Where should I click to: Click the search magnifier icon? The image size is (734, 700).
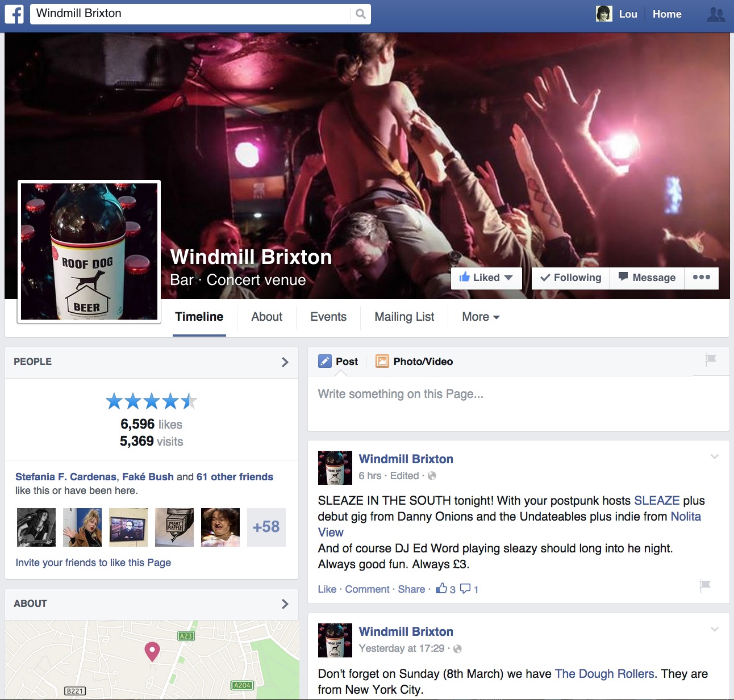point(360,14)
